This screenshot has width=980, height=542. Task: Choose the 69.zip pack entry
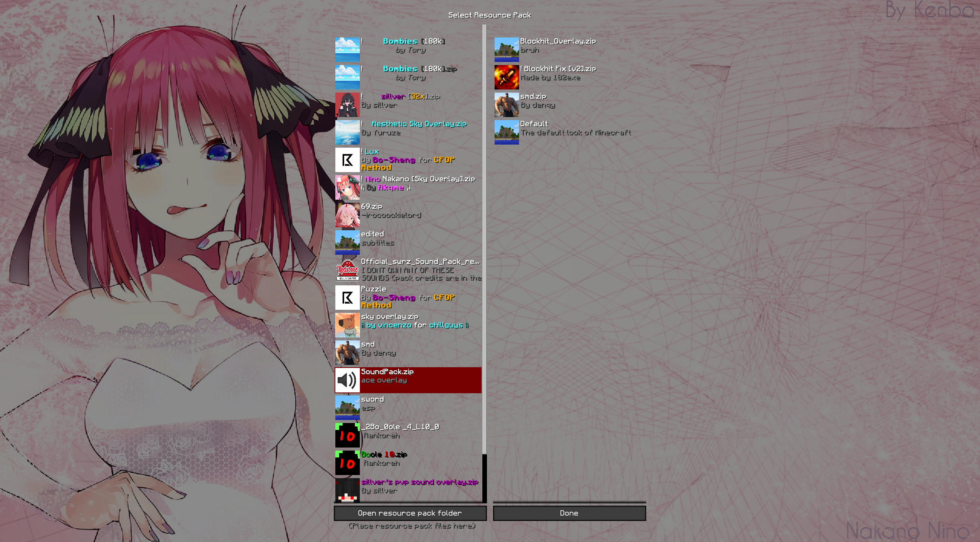pyautogui.click(x=408, y=215)
